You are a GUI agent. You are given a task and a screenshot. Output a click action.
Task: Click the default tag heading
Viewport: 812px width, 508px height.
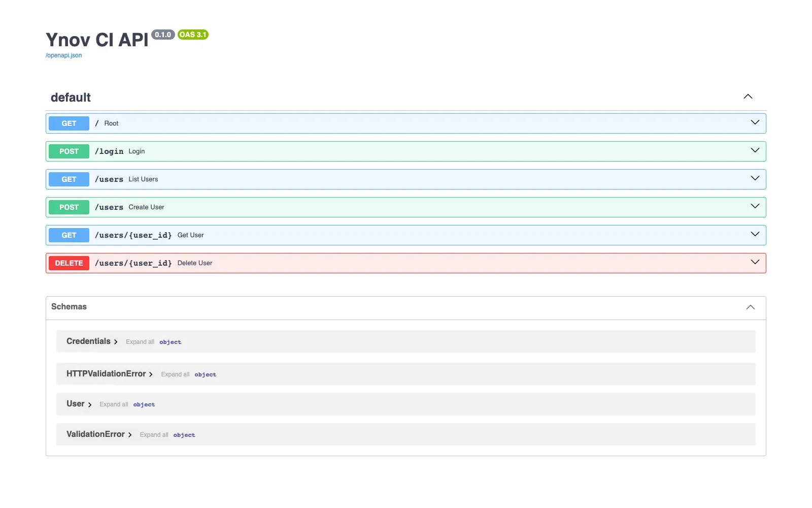pos(71,98)
